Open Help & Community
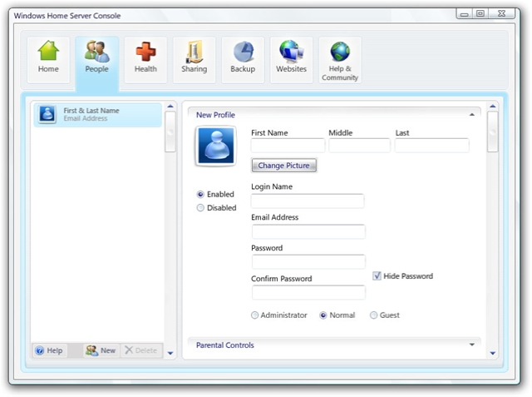532x397 pixels. coord(340,60)
